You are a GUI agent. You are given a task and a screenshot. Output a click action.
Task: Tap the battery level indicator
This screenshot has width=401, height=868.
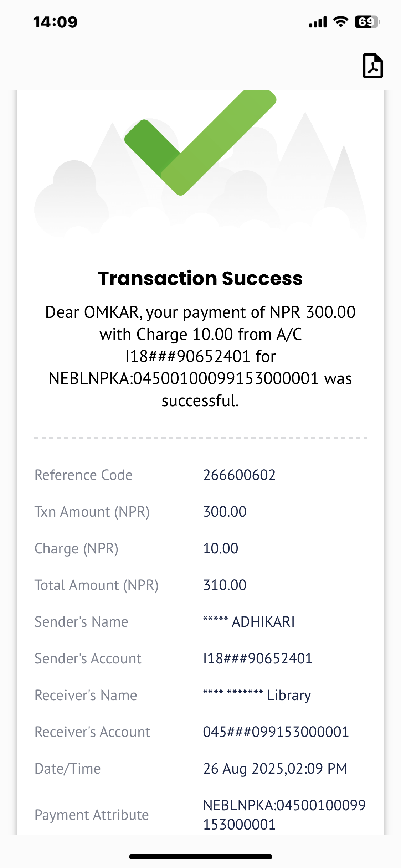[367, 22]
